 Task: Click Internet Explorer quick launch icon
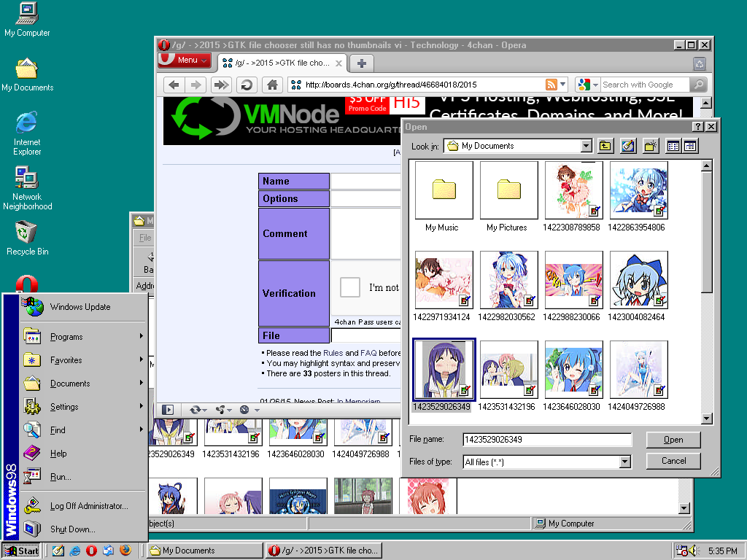tap(75, 551)
